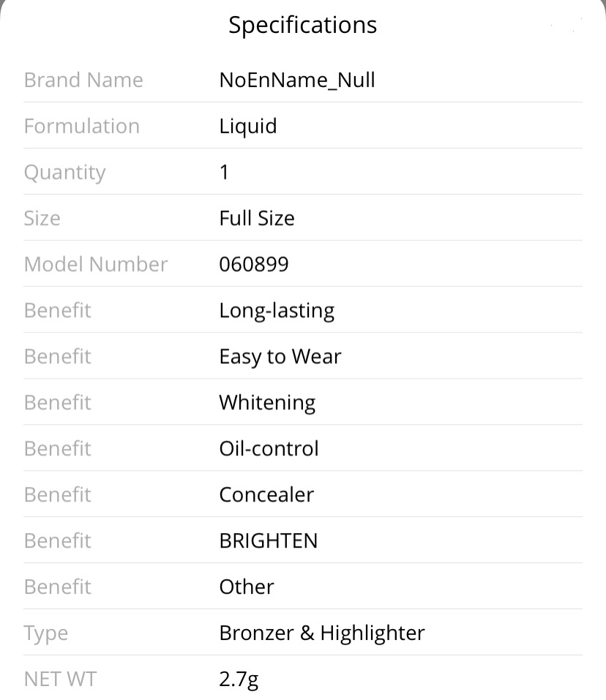The width and height of the screenshot is (606, 700).
Task: Select the Oil-control benefit value
Action: pos(269,449)
